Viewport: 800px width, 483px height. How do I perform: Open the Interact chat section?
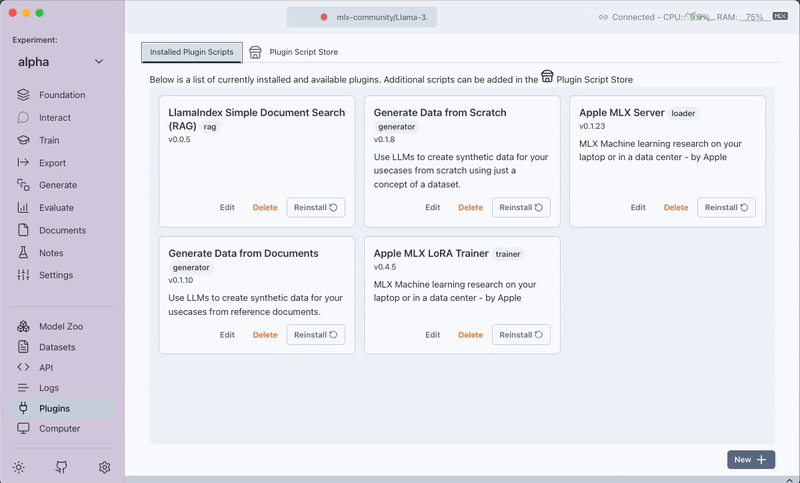point(54,118)
